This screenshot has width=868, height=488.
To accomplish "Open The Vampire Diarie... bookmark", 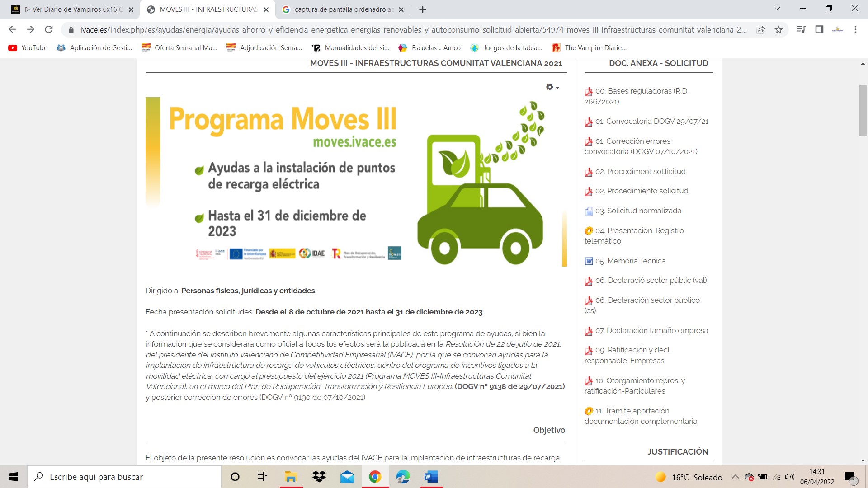I will point(589,48).
